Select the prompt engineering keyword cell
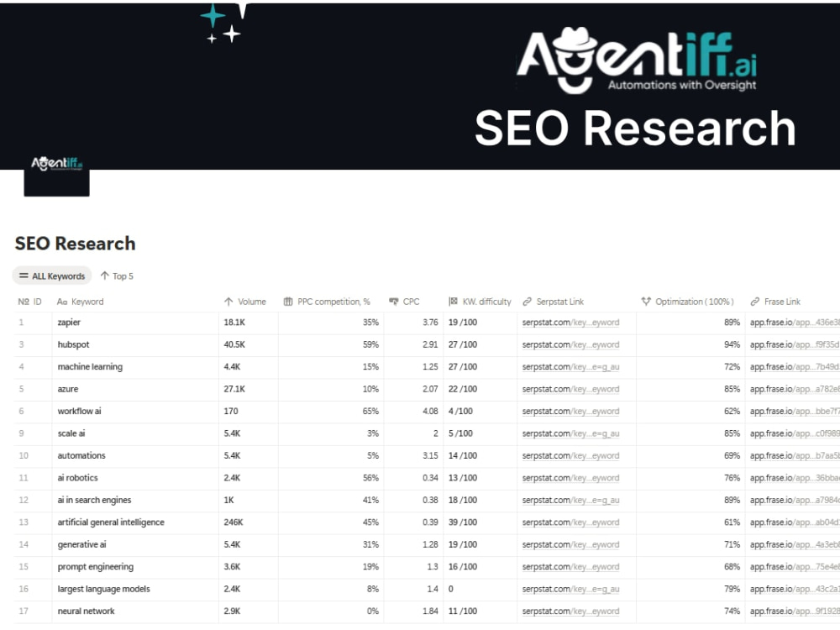Viewport: 840px width, 630px height. (x=135, y=567)
